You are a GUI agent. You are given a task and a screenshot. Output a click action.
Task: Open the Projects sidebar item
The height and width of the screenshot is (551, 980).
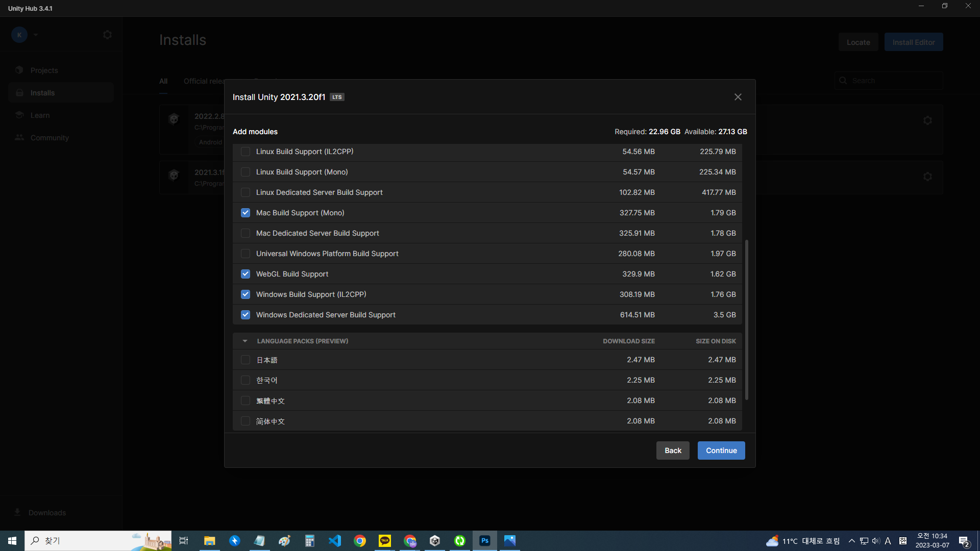point(61,70)
